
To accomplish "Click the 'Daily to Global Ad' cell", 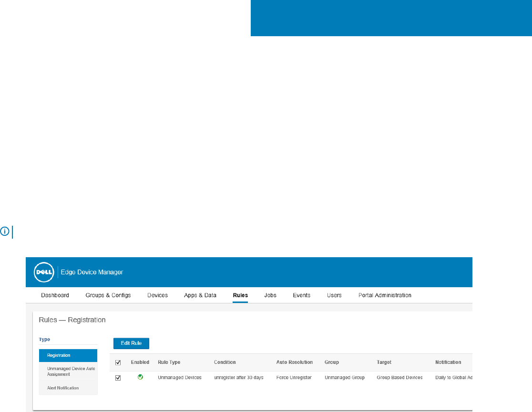I will (454, 377).
